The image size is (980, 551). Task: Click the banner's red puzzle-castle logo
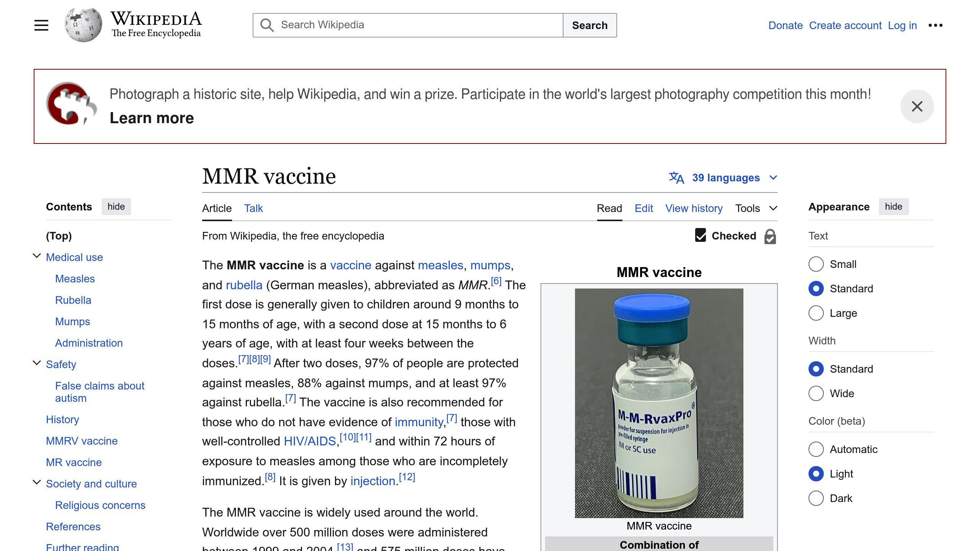pyautogui.click(x=71, y=103)
